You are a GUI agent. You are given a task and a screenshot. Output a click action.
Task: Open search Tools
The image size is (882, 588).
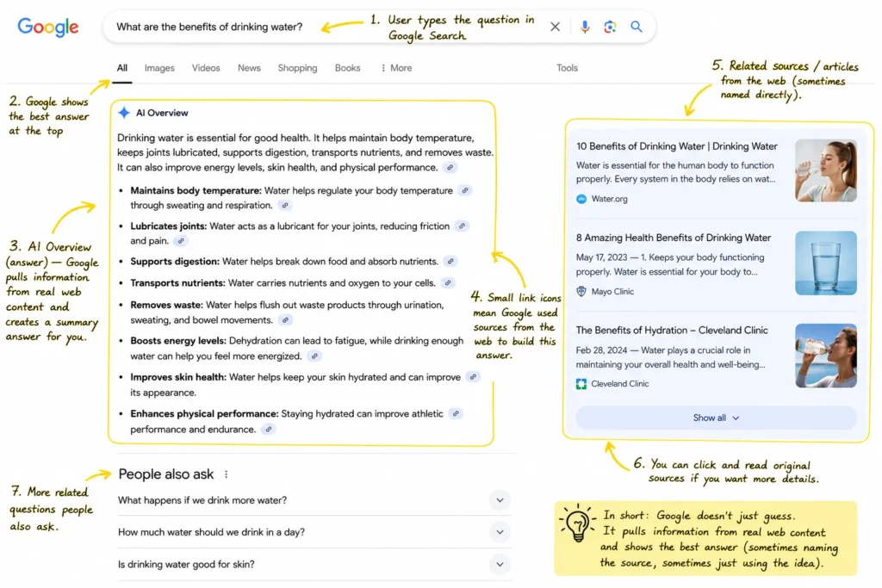(x=567, y=68)
